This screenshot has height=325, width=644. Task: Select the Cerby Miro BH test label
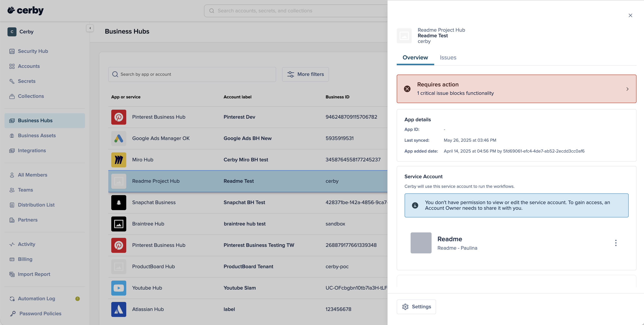(x=246, y=160)
